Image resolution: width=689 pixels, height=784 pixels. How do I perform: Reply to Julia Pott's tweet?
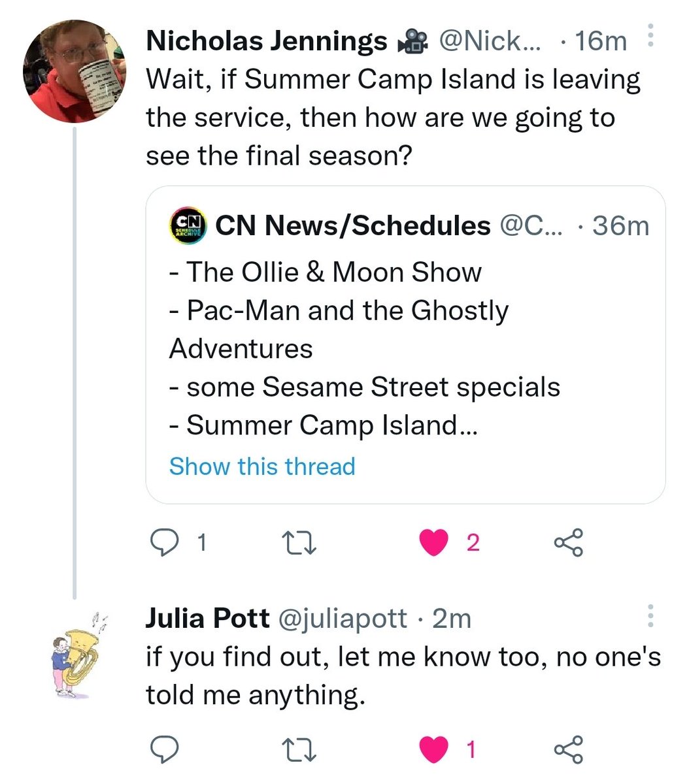161,749
